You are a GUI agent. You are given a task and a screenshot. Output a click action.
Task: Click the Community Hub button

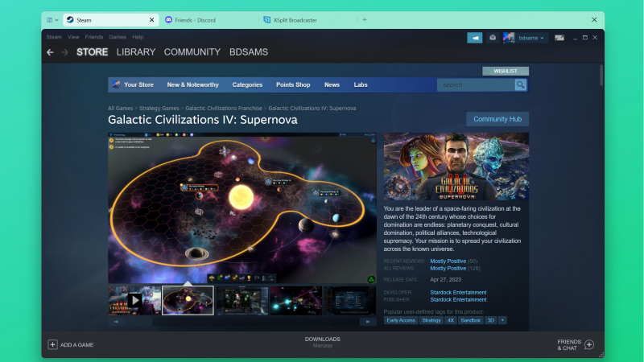click(497, 119)
